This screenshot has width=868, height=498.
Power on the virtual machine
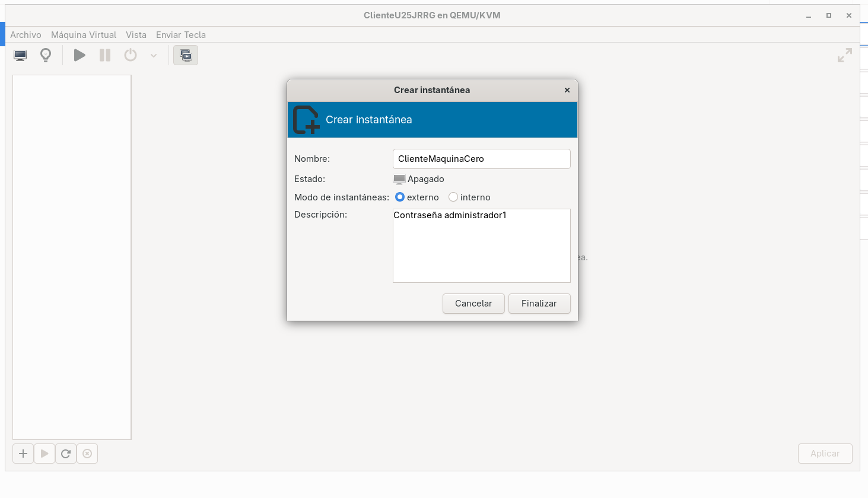[x=80, y=56]
